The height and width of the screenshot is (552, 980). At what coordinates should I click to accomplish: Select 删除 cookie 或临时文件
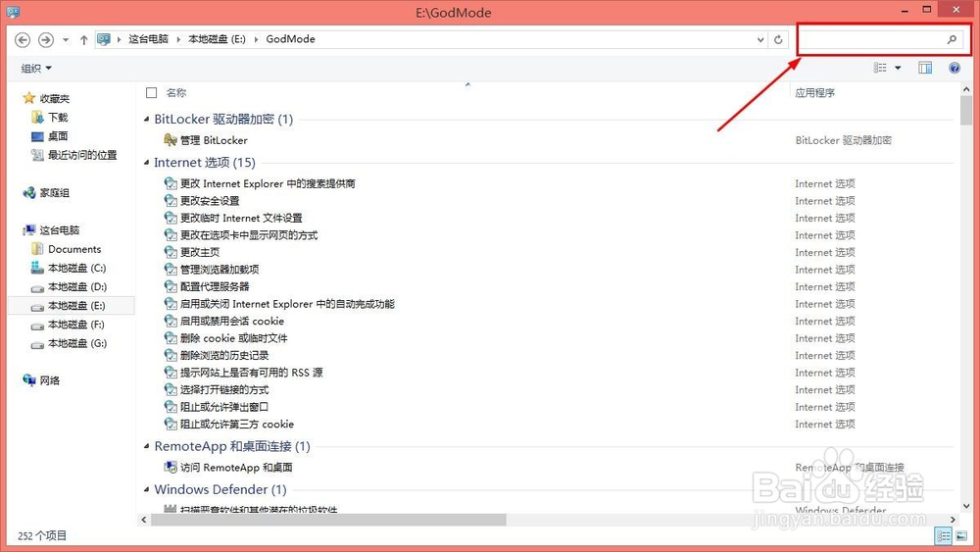coord(234,338)
